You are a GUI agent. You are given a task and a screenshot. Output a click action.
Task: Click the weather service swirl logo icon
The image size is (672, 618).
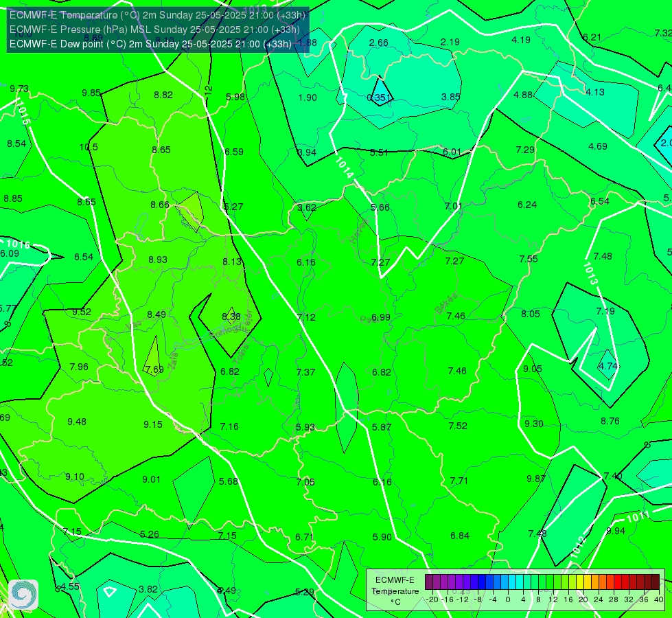pos(23,595)
